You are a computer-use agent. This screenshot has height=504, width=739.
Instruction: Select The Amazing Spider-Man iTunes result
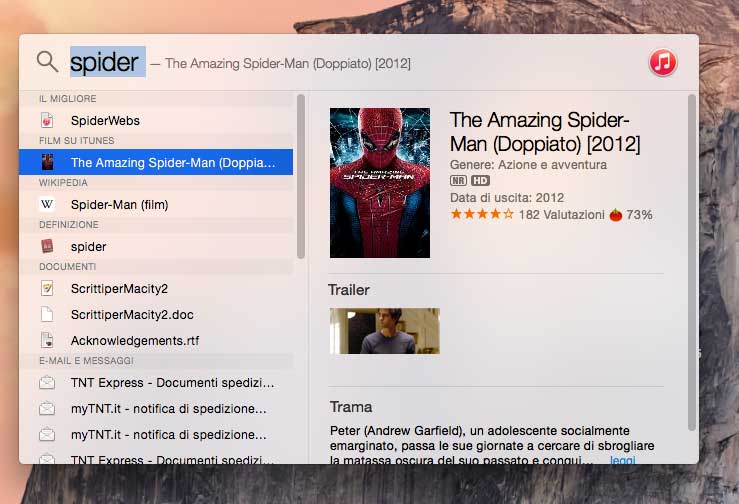pos(156,162)
